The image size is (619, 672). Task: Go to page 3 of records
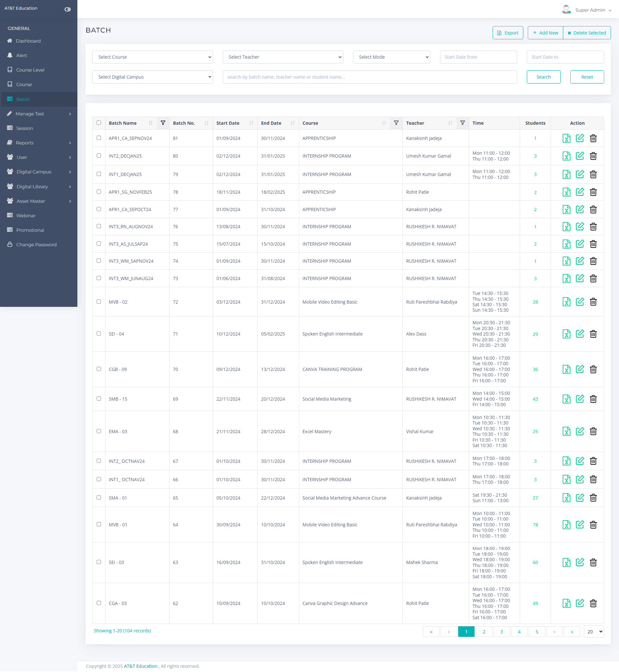[x=501, y=631]
